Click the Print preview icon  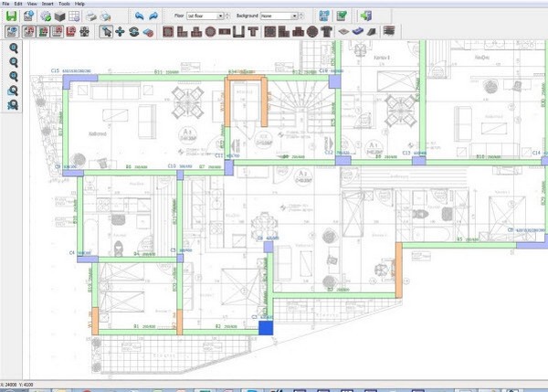tap(106, 16)
